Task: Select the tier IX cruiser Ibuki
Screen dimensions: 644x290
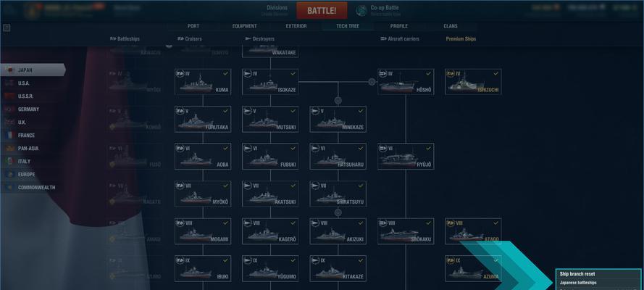Action: click(203, 269)
